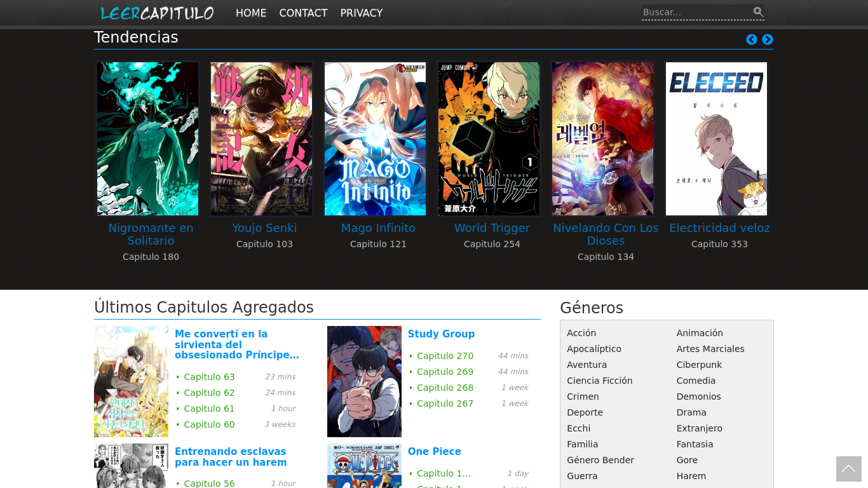Select the Deporte genre

[x=585, y=412]
